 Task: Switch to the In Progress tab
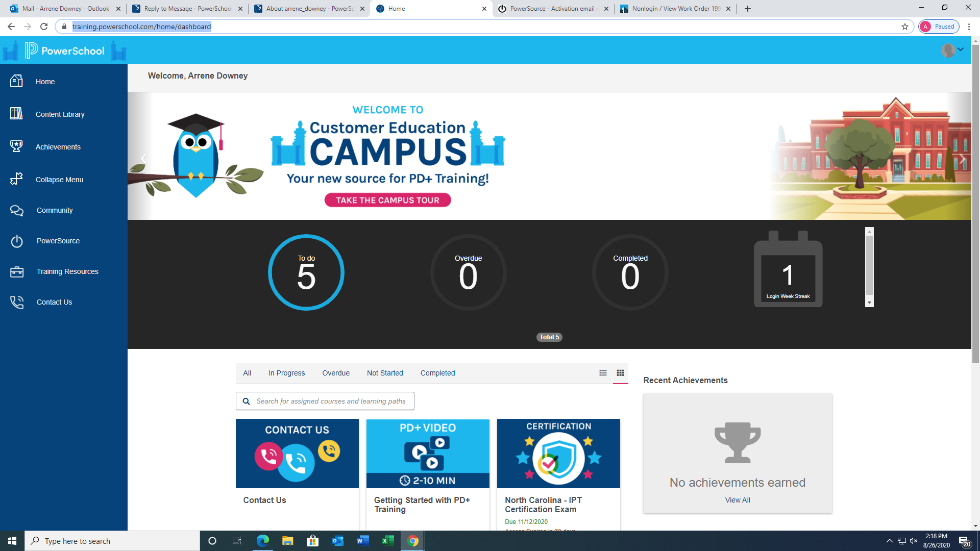pos(286,373)
